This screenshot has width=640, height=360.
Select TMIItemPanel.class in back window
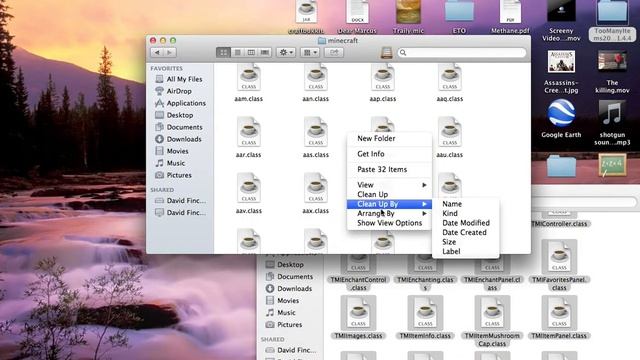click(x=559, y=313)
